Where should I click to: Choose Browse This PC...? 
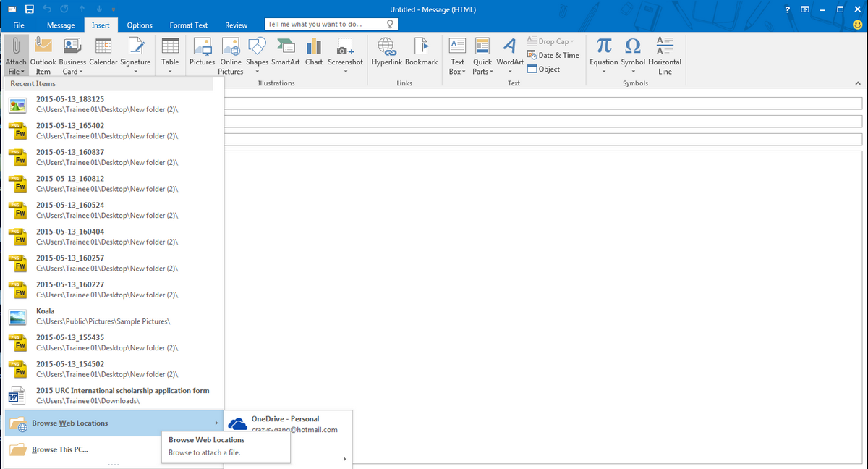(x=114, y=449)
